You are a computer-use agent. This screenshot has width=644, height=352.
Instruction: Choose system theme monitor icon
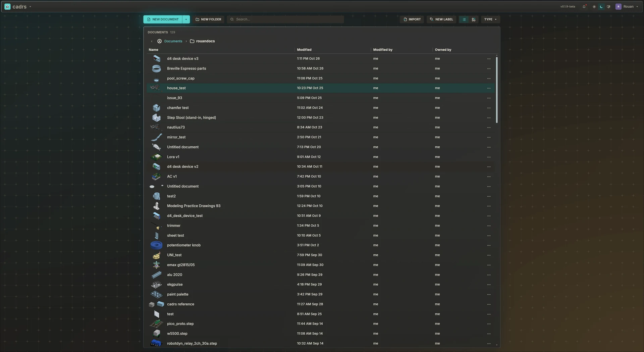(608, 7)
